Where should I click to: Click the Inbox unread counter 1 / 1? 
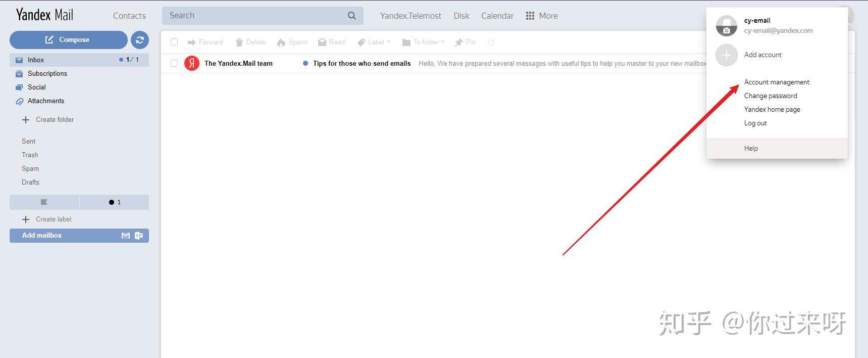[x=129, y=60]
